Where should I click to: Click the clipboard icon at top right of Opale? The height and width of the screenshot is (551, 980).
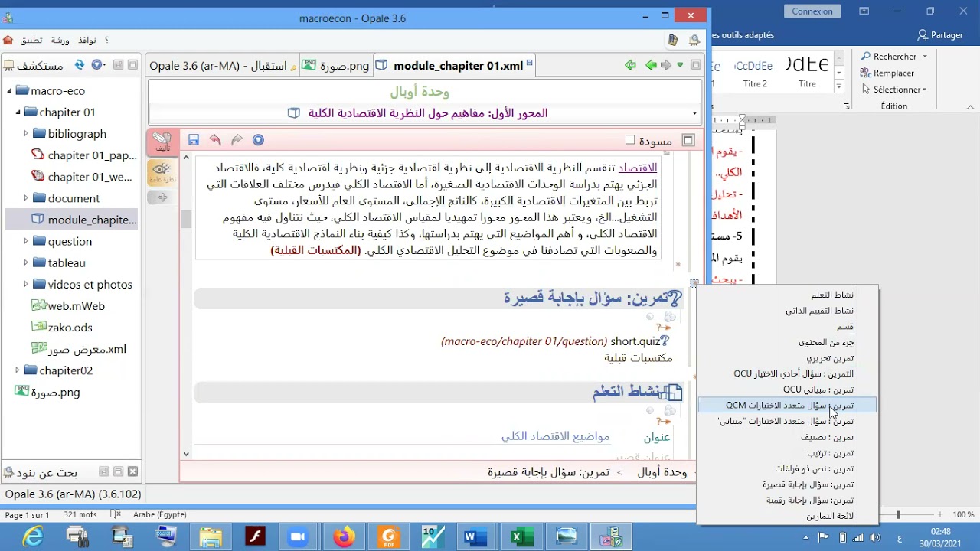pos(673,40)
